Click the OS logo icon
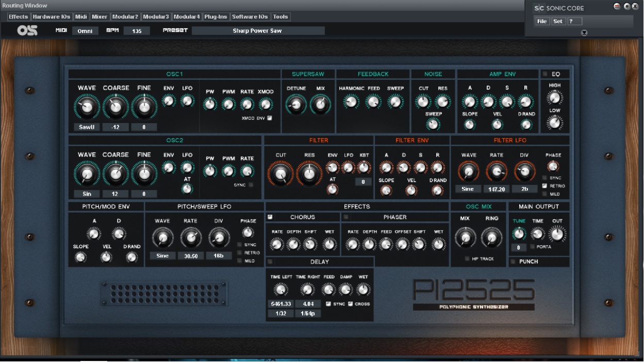Image resolution: width=644 pixels, height=362 pixels. pyautogui.click(x=27, y=31)
